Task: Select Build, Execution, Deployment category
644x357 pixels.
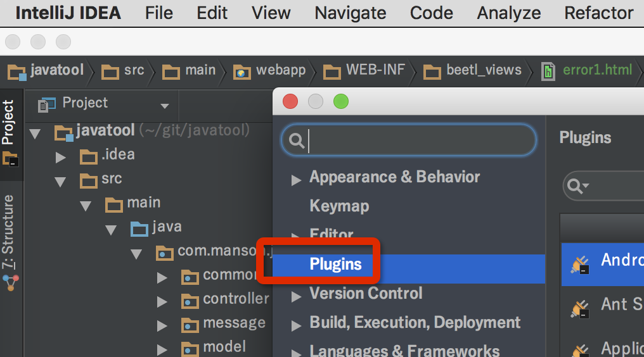Action: coord(415,323)
